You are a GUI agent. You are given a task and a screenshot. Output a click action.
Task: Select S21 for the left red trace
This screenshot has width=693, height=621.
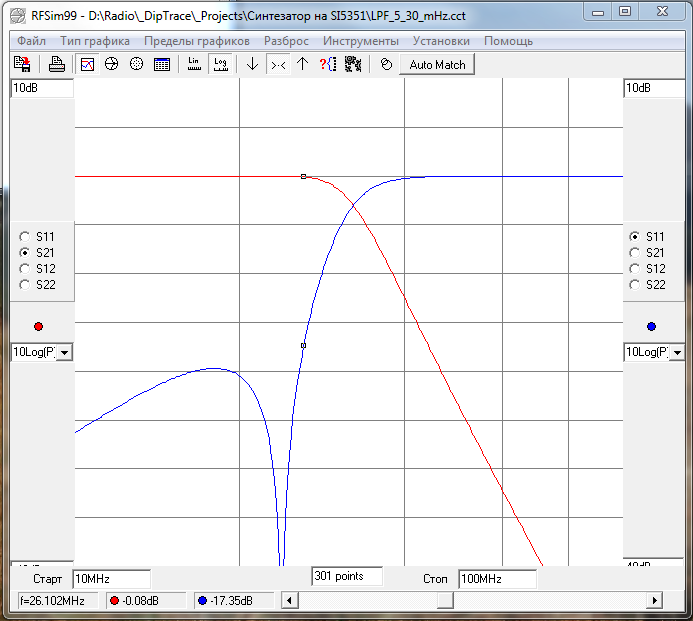pyautogui.click(x=25, y=253)
